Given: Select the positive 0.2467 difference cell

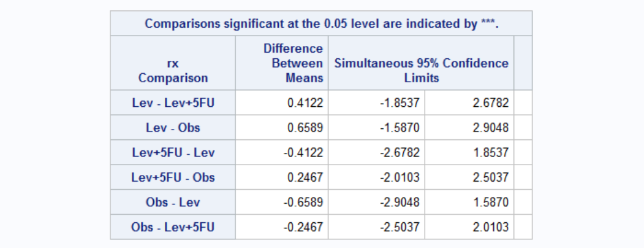Looking at the screenshot, I should tap(305, 177).
